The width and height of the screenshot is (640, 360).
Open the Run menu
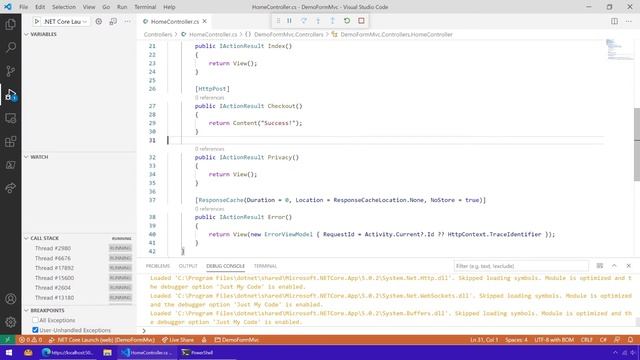122,7
